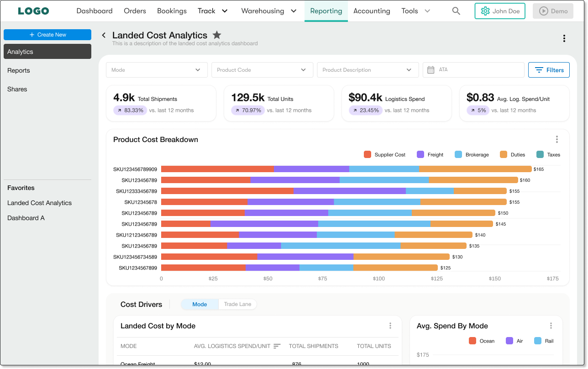The image size is (588, 369).
Task: Click the ATA date input field
Action: [473, 70]
